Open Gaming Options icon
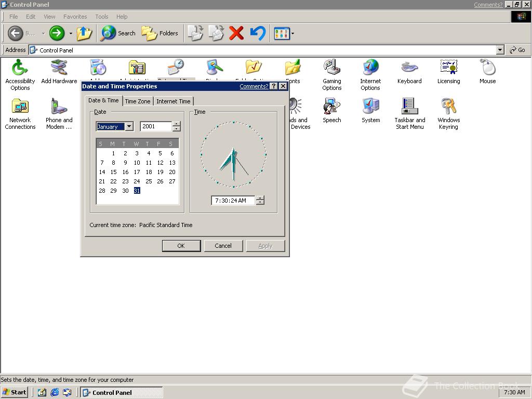 pyautogui.click(x=331, y=75)
